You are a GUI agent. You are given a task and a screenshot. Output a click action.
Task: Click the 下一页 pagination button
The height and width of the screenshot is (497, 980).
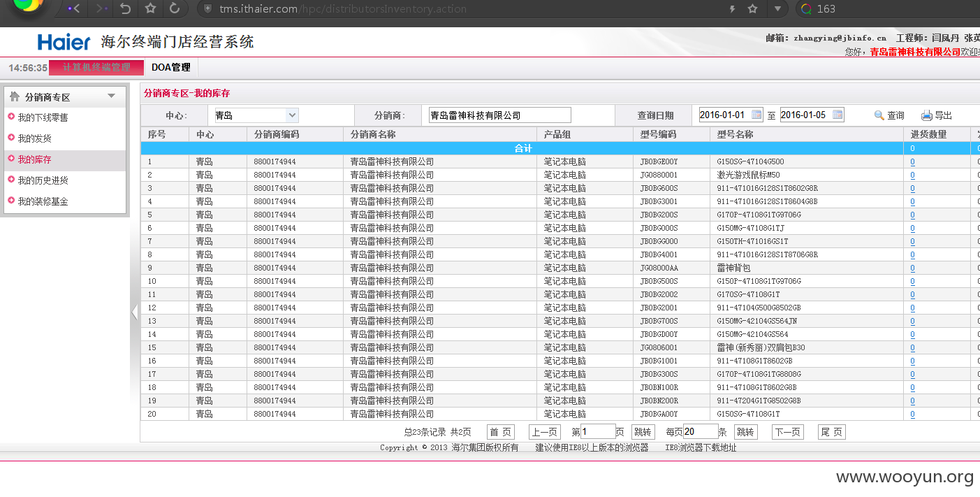coord(787,432)
